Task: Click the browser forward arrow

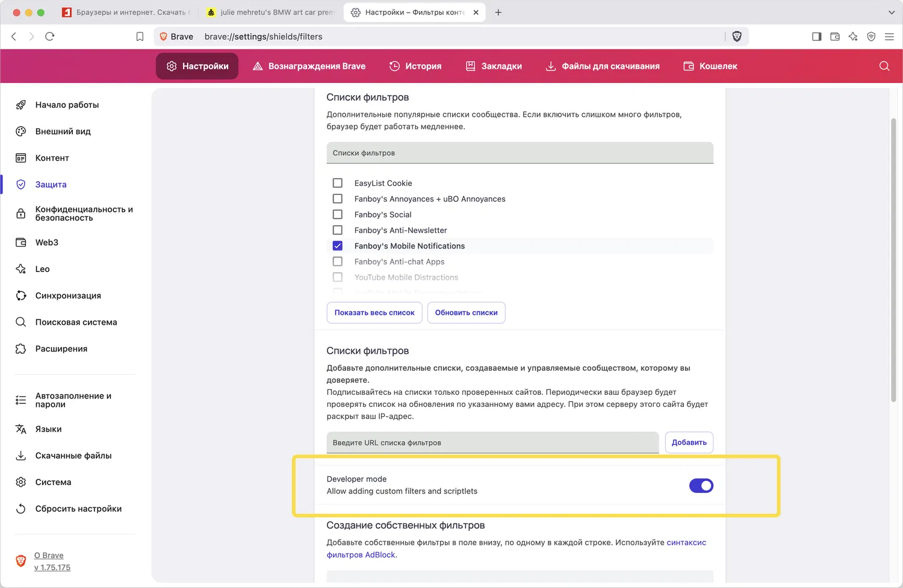Action: click(x=32, y=37)
